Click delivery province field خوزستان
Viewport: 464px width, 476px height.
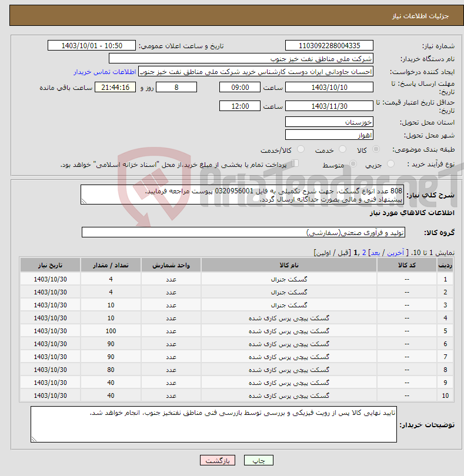pyautogui.click(x=329, y=122)
